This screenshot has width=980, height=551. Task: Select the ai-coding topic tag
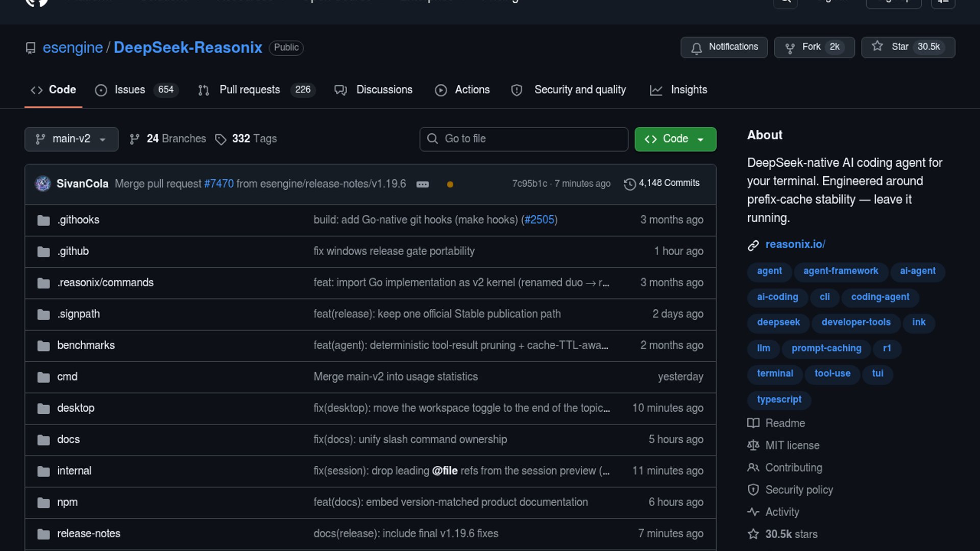[x=777, y=297]
